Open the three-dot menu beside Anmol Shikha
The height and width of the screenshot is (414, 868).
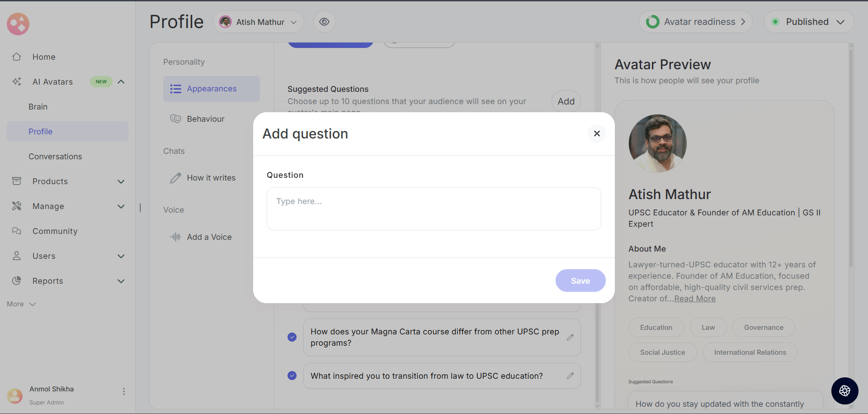coord(123,391)
